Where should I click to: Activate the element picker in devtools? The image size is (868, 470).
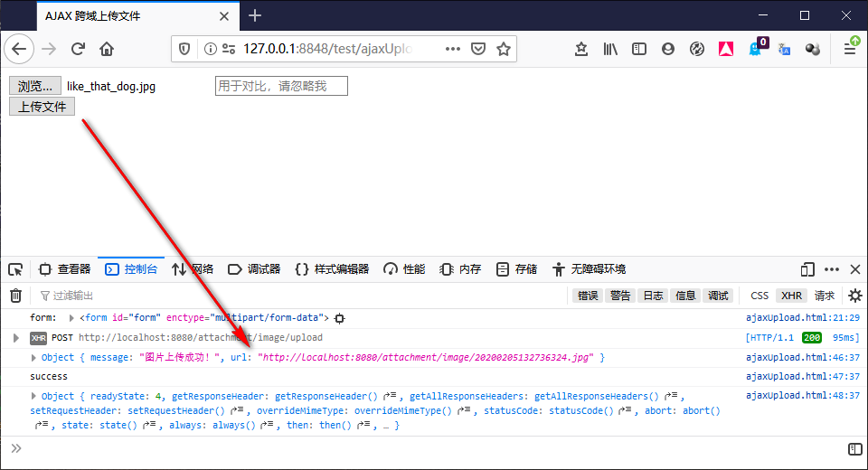[x=15, y=269]
